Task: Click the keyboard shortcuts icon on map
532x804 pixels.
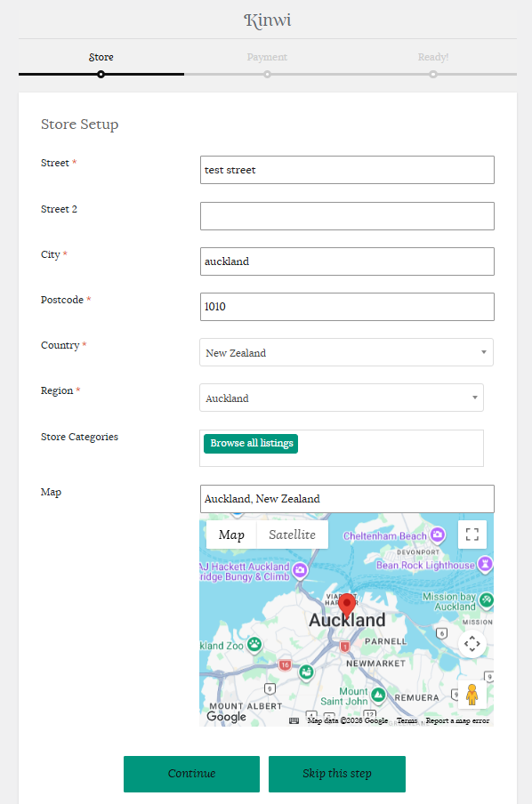Action: [x=294, y=720]
